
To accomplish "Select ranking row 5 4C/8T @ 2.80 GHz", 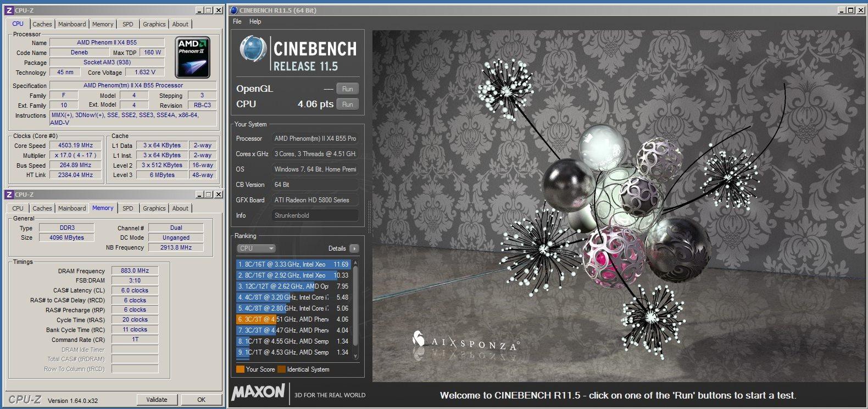I will [x=293, y=308].
